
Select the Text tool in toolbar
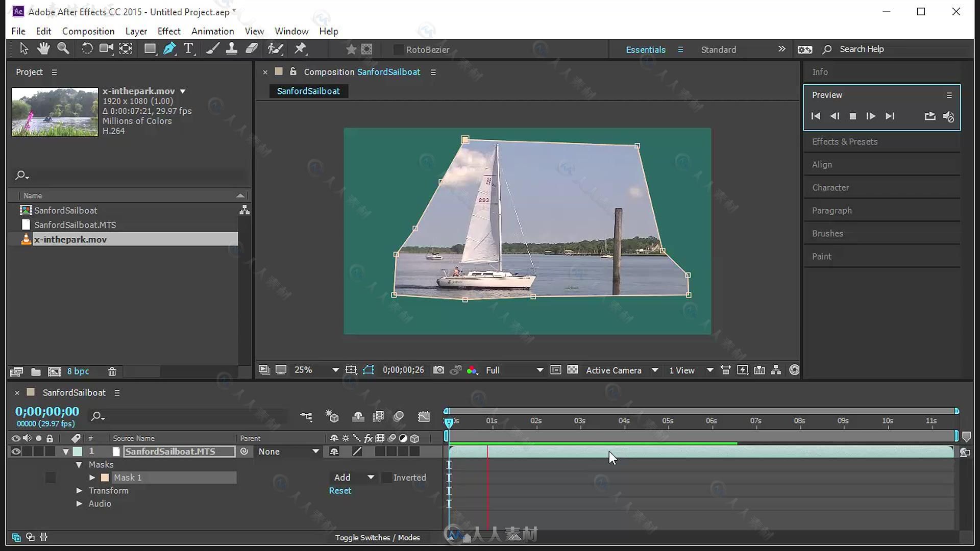(188, 48)
